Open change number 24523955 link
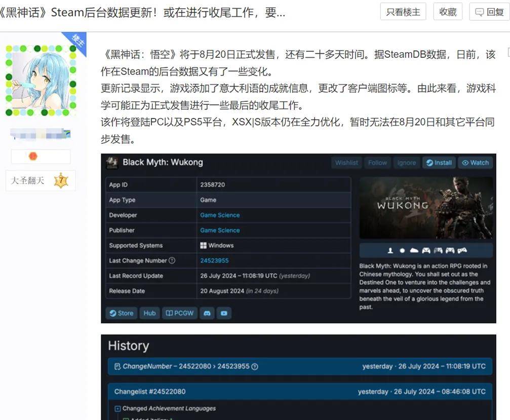 tap(214, 260)
